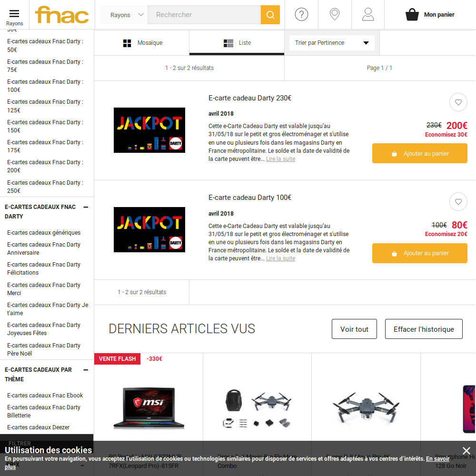This screenshot has width=476, height=476.
Task: Click the Effacer l'historique button
Action: pyautogui.click(x=424, y=329)
